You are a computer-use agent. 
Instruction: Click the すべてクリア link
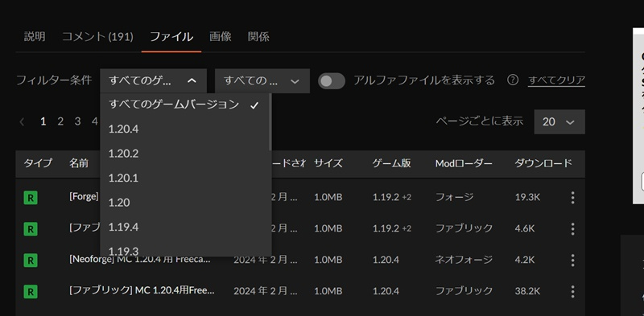coord(556,80)
